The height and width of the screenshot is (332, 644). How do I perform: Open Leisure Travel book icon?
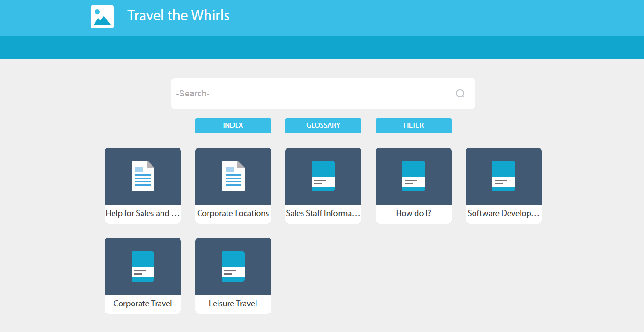233,266
